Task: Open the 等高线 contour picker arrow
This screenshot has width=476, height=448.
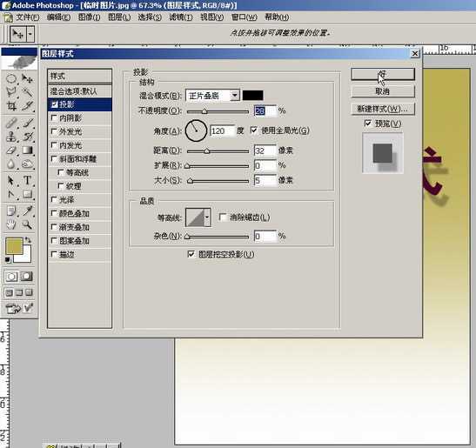Action: [x=207, y=217]
